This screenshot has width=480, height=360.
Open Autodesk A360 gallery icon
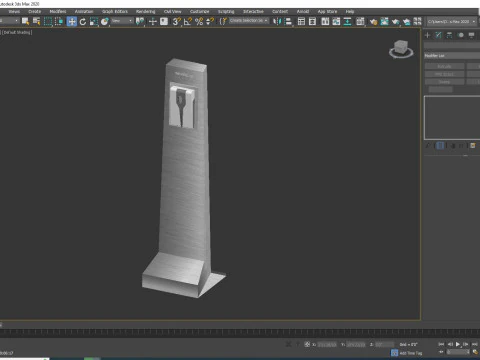click(x=417, y=22)
